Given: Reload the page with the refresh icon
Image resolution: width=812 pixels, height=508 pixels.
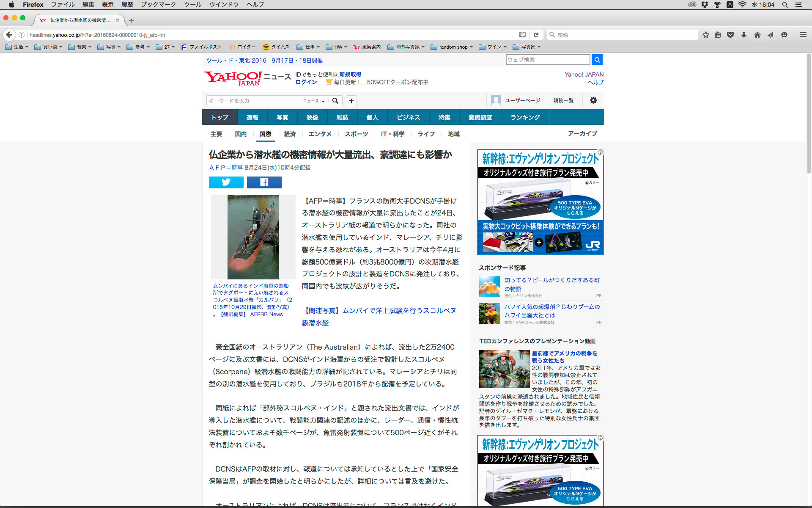Looking at the screenshot, I should [536, 35].
